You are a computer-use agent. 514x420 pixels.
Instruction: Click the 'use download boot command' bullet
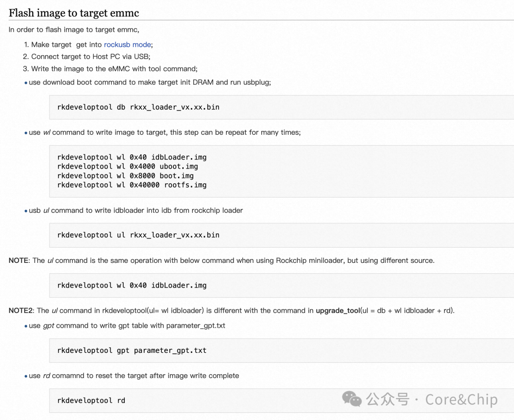pyautogui.click(x=149, y=82)
